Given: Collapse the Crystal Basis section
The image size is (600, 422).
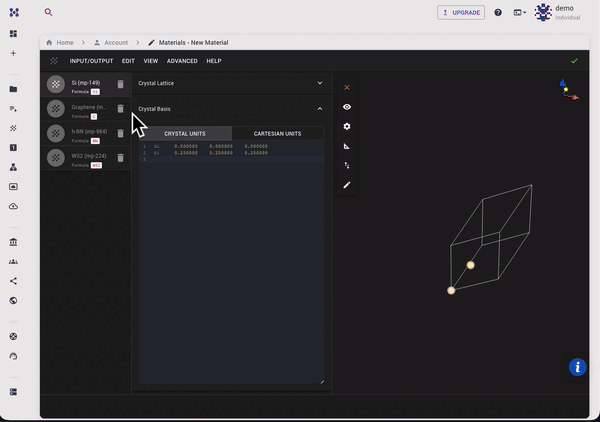Looking at the screenshot, I should (x=231, y=109).
